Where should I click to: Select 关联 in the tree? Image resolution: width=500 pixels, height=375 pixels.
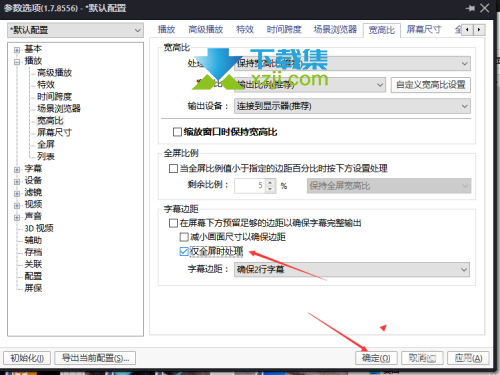tap(33, 264)
